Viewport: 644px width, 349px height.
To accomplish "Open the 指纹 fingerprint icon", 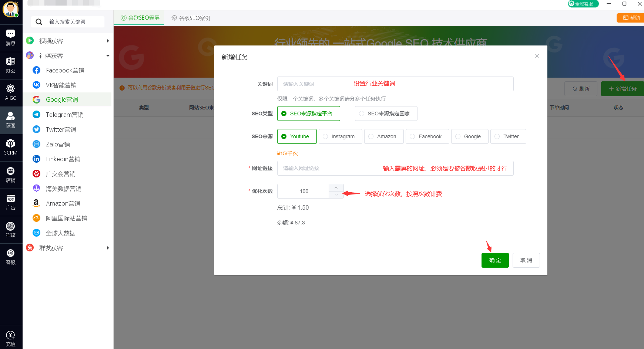I will pyautogui.click(x=11, y=230).
